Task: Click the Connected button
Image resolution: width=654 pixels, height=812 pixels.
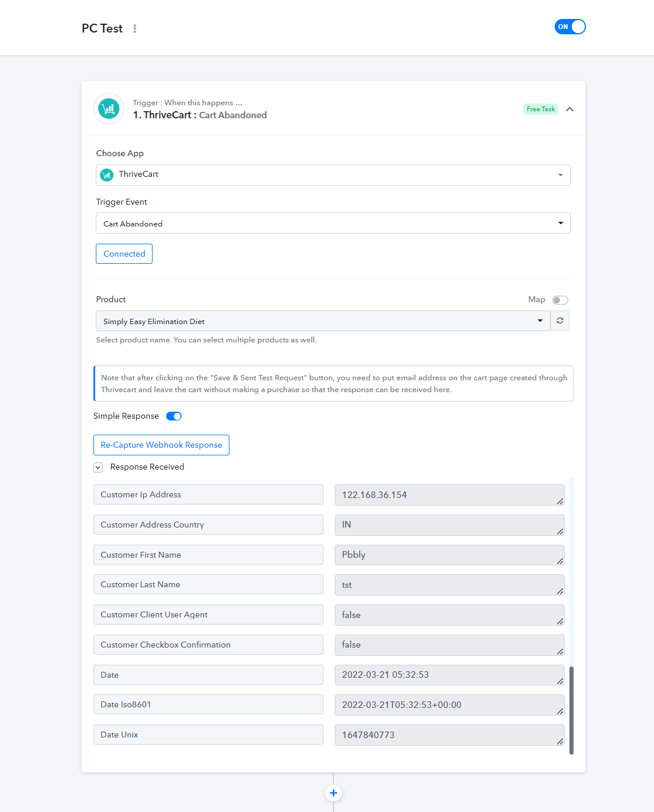Action: click(124, 254)
